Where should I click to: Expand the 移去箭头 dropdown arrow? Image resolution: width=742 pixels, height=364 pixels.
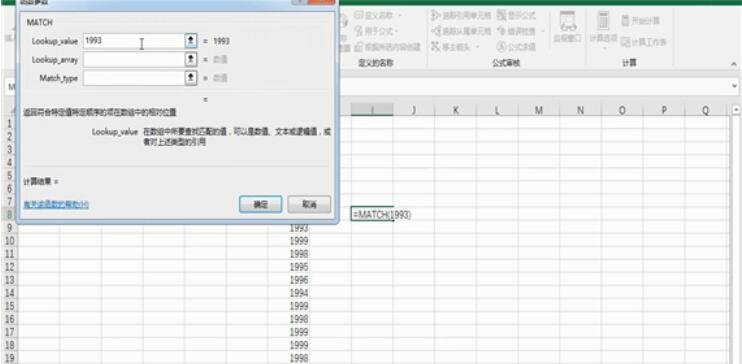point(477,47)
